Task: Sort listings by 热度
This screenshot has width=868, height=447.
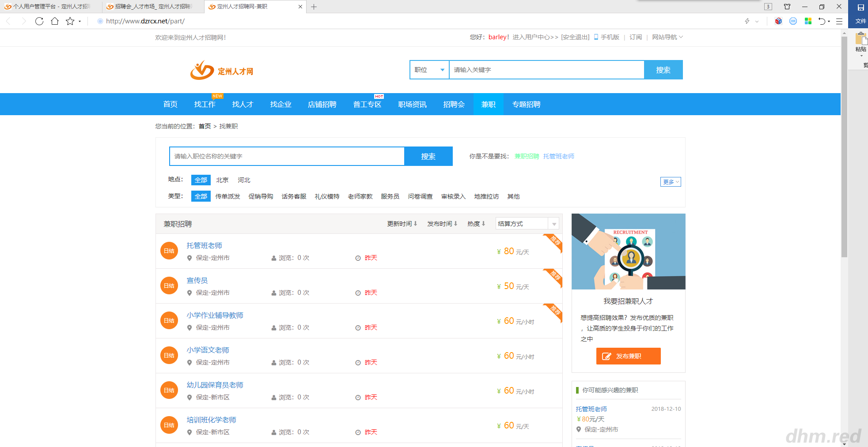Action: 476,224
